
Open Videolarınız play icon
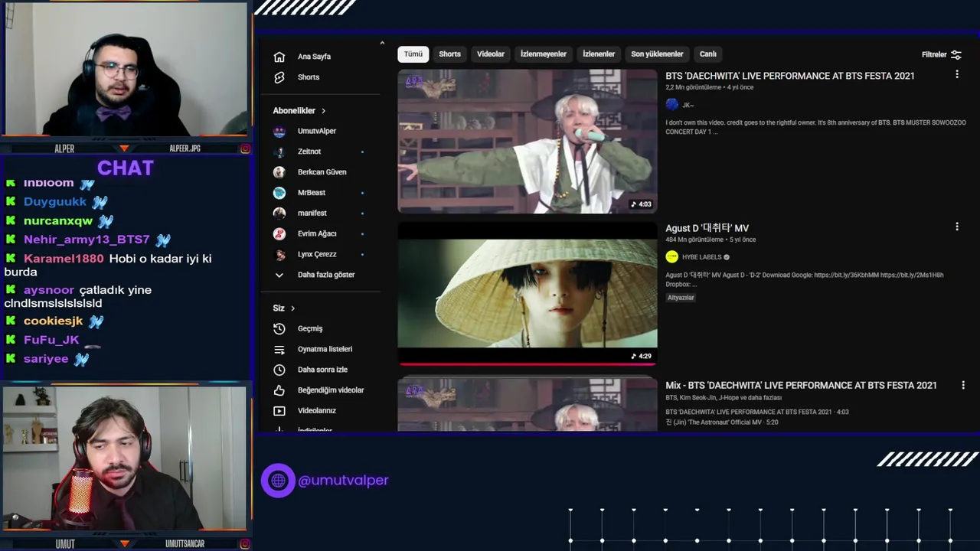279,411
